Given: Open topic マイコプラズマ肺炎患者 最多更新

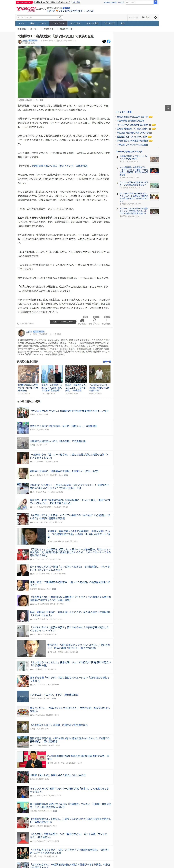Looking at the screenshot, I should coord(132,125).
